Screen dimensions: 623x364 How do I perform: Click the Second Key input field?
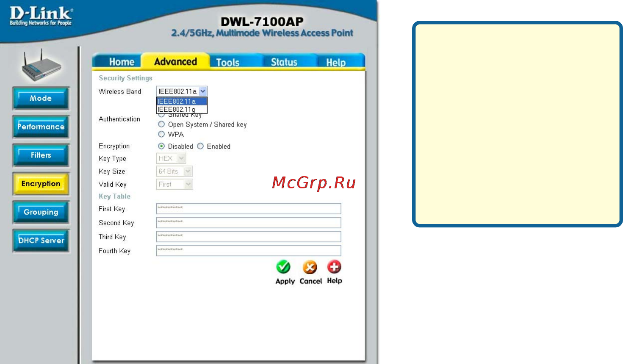coord(249,223)
